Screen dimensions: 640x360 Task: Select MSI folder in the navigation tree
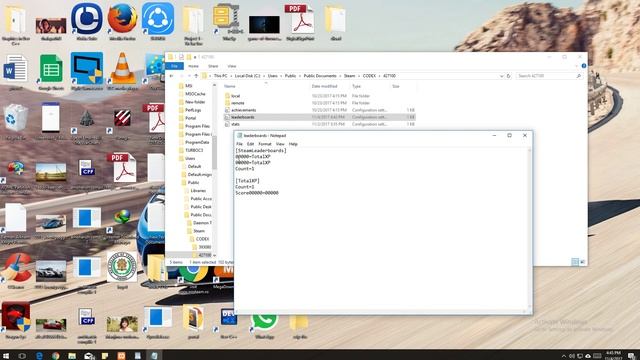tap(188, 86)
